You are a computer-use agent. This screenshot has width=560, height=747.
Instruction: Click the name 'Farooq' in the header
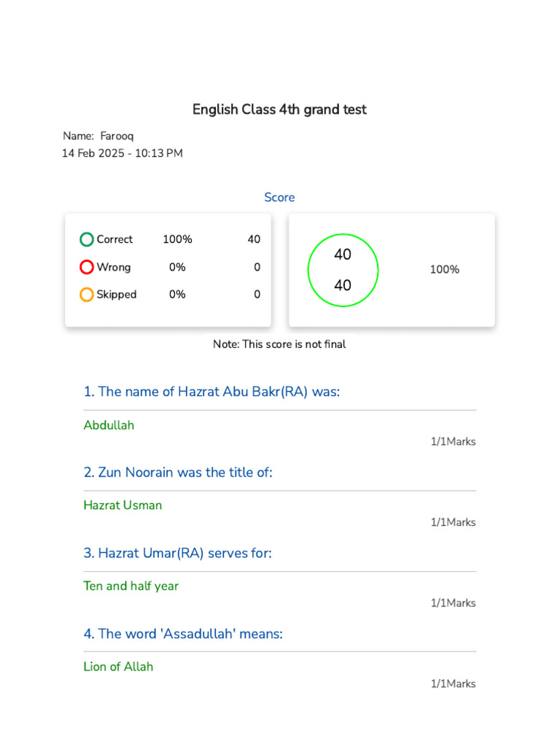tap(117, 136)
